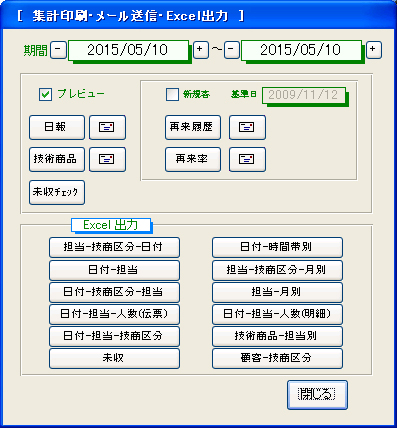Click the 期間 label
Screen dimensions: 397x428
(x=36, y=50)
